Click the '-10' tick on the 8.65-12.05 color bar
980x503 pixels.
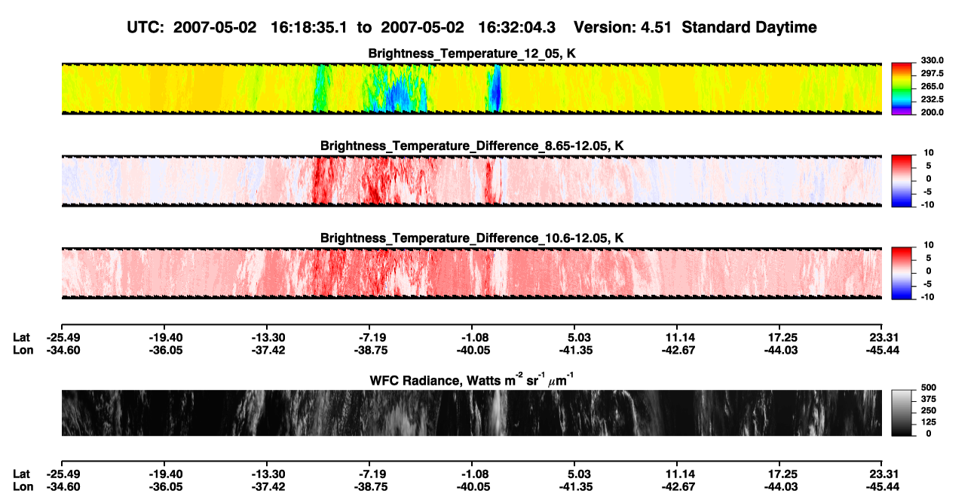[927, 204]
